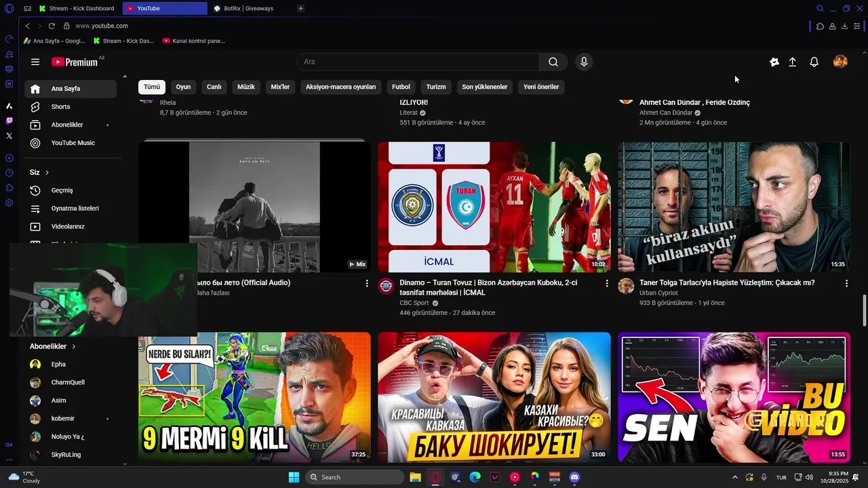The width and height of the screenshot is (868, 488).
Task: Open SkyRuLing subscription channel
Action: coord(71,455)
